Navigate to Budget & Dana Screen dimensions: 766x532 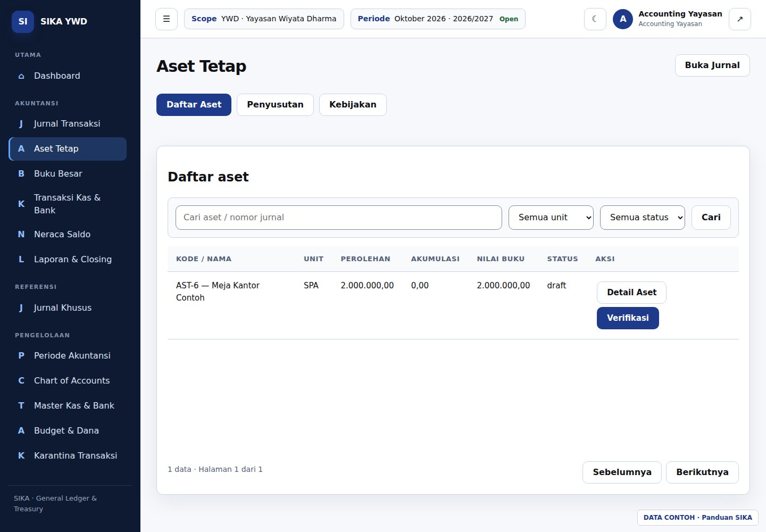68,430
